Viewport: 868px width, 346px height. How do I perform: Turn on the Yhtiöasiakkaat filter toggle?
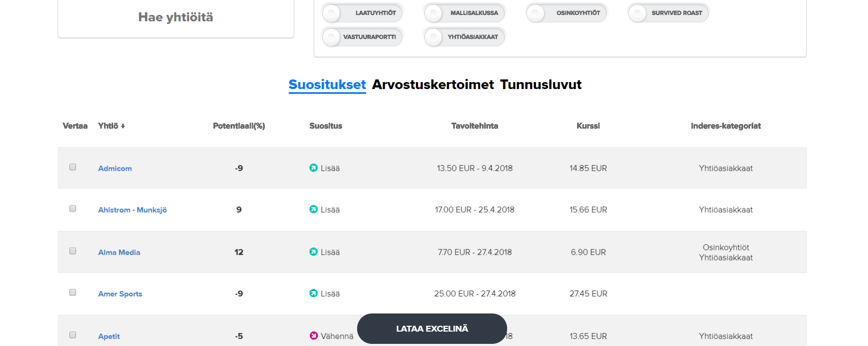click(x=433, y=37)
